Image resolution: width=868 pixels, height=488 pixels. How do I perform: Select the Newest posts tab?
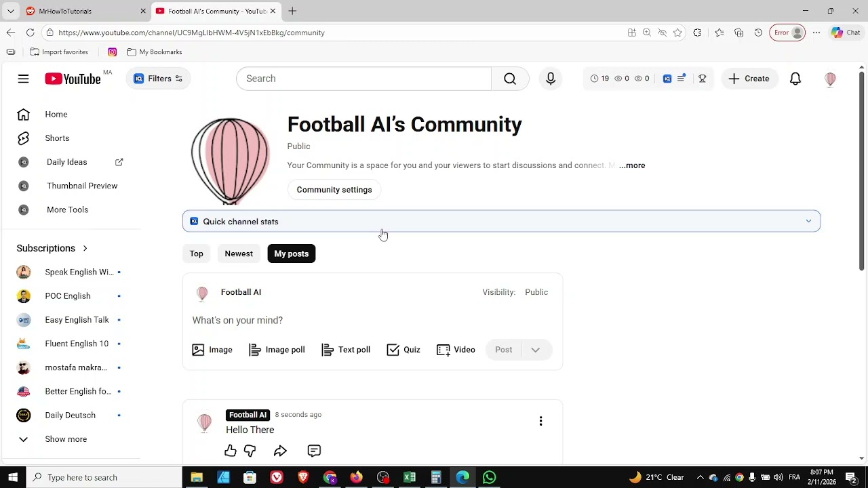(x=239, y=253)
